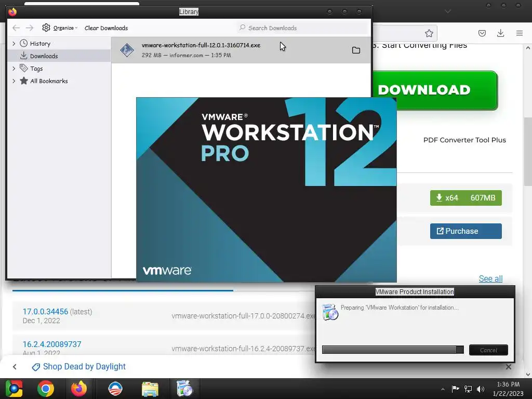Click the flag tray icon

(x=455, y=389)
